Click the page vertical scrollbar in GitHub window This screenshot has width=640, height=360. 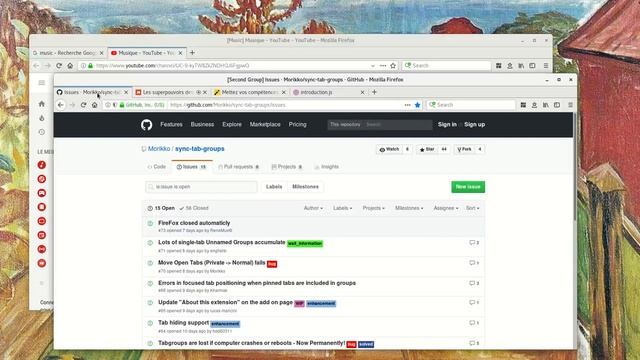coord(575,167)
